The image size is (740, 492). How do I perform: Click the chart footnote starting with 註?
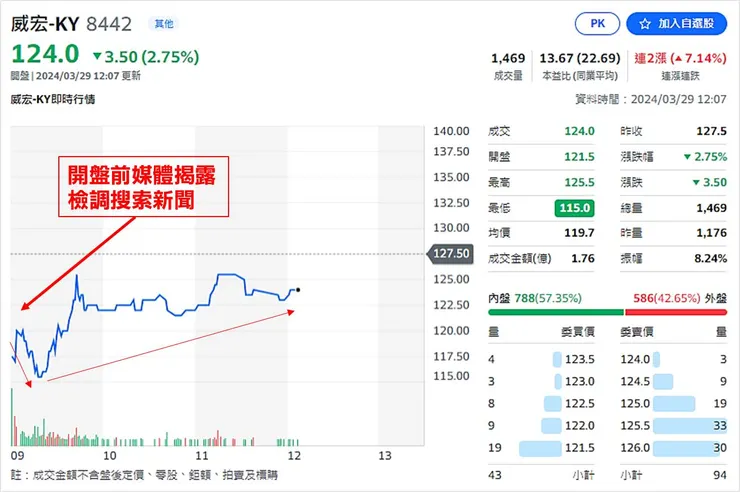click(144, 475)
